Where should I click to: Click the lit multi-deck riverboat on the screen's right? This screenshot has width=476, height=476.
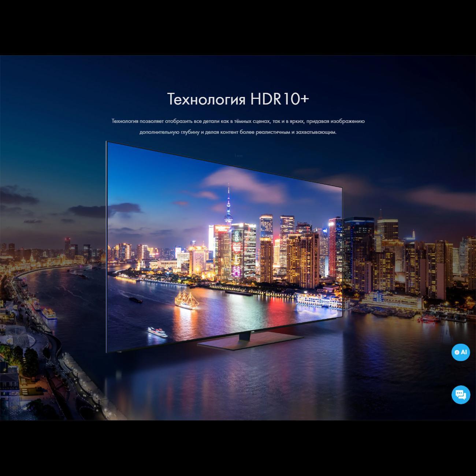click(x=318, y=300)
